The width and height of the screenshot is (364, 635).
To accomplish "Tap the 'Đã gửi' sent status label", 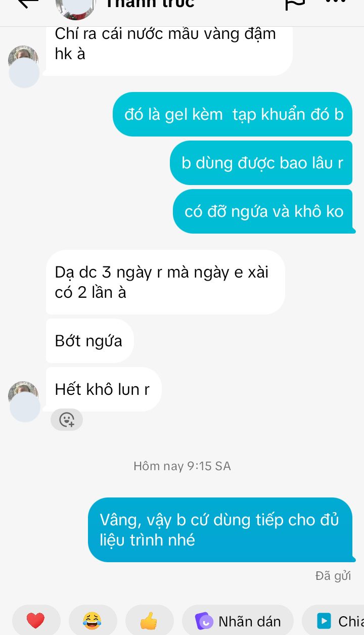I will (x=333, y=576).
